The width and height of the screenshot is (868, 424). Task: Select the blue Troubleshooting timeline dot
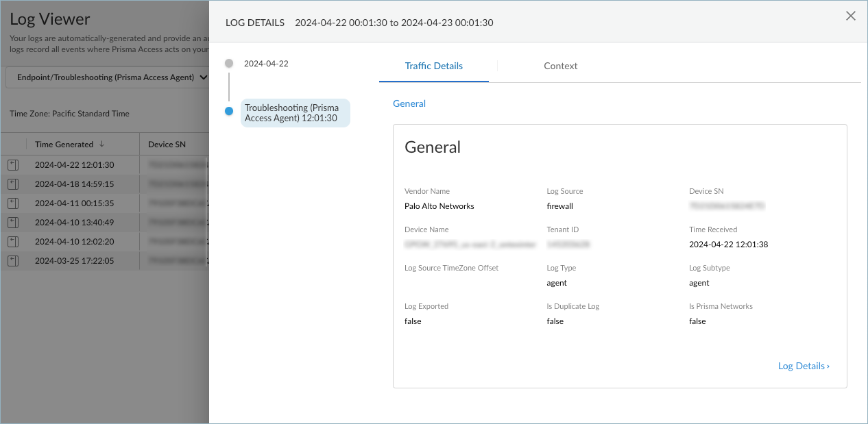click(x=229, y=112)
